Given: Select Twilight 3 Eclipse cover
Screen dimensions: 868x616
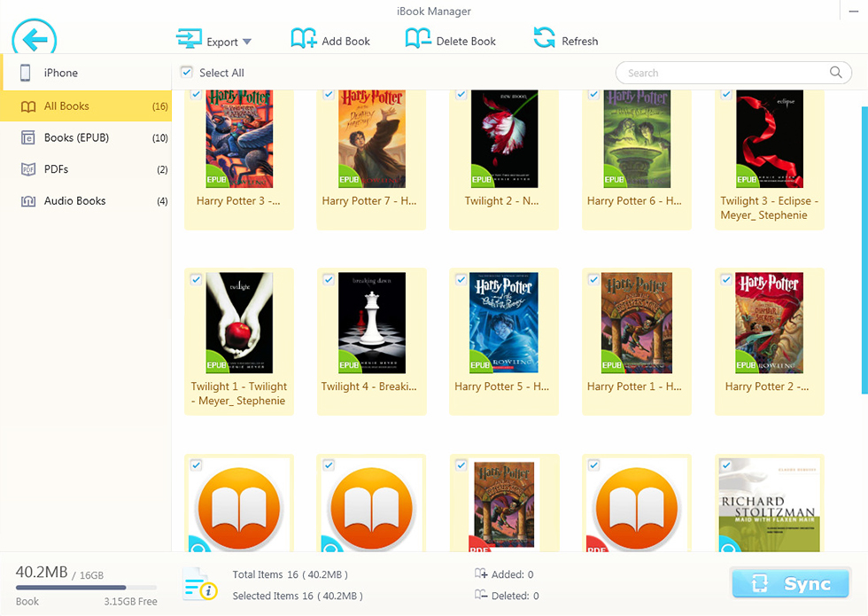Looking at the screenshot, I should [770, 139].
